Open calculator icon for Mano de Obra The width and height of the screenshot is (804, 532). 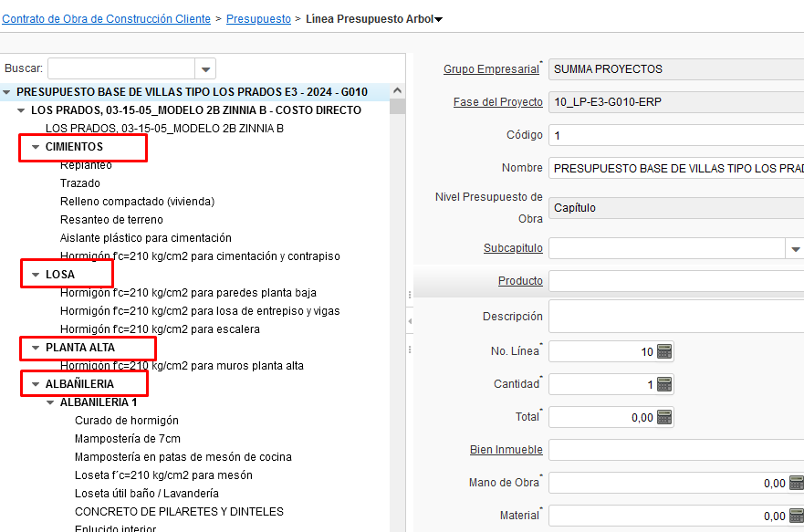tap(796, 483)
